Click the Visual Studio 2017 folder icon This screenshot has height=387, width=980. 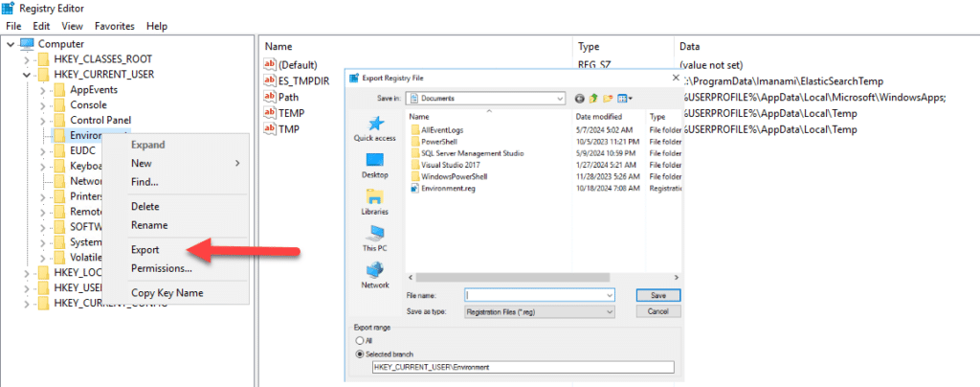click(x=415, y=165)
